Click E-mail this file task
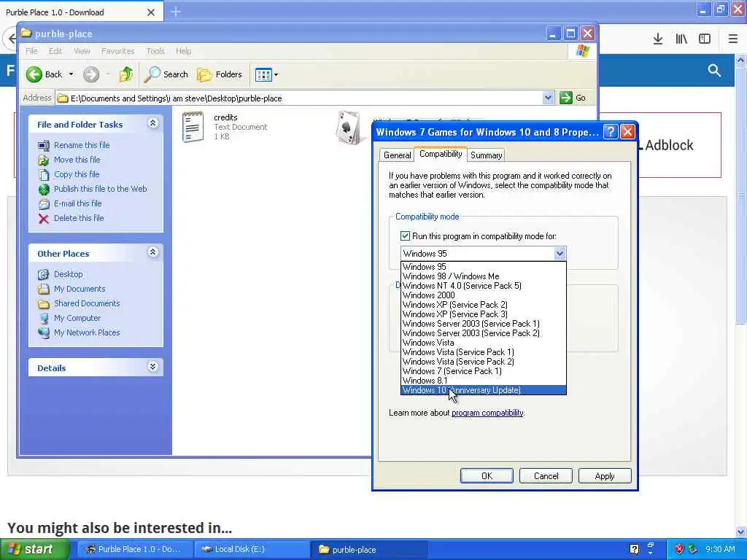 pos(77,203)
